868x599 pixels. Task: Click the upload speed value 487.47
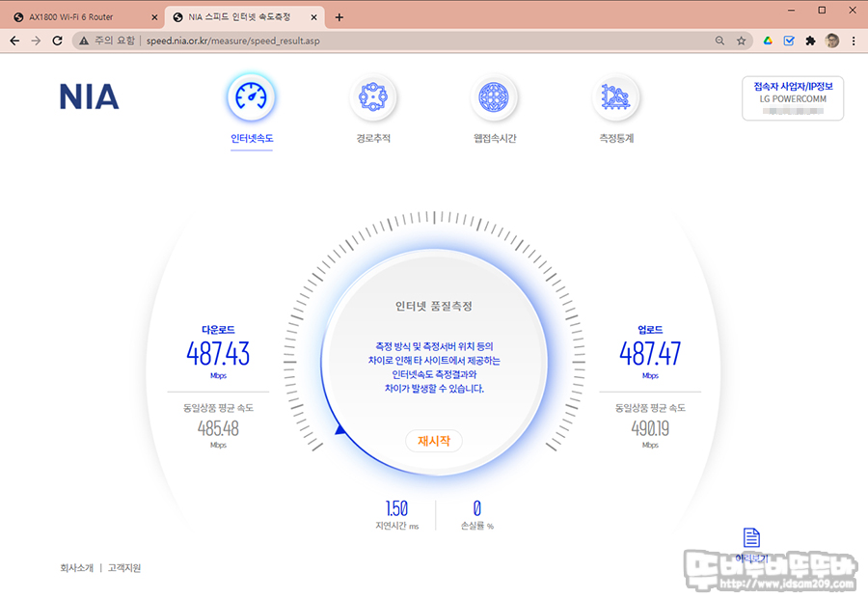(650, 354)
